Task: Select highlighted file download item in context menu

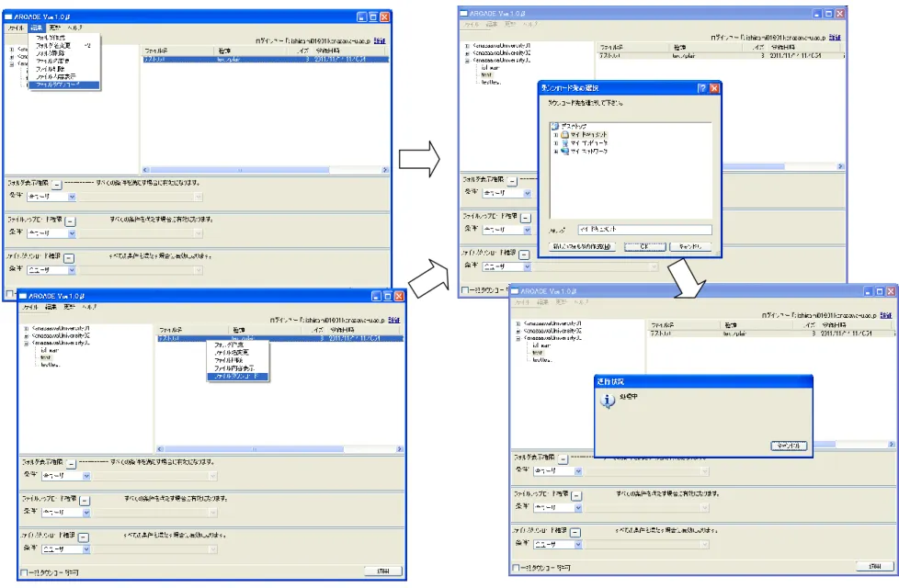Action: click(x=237, y=377)
